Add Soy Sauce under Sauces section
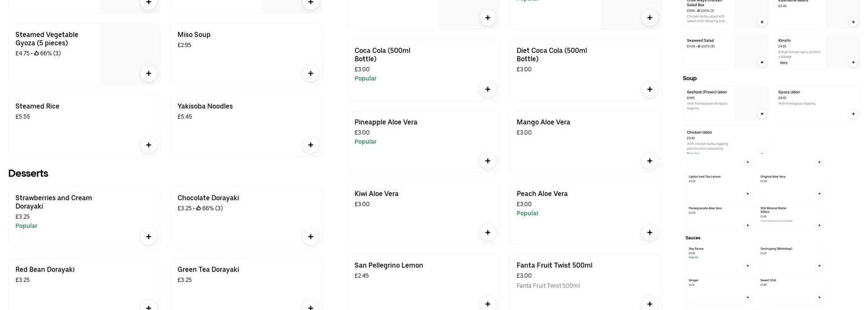Image resolution: width=868 pixels, height=310 pixels. pos(748,266)
